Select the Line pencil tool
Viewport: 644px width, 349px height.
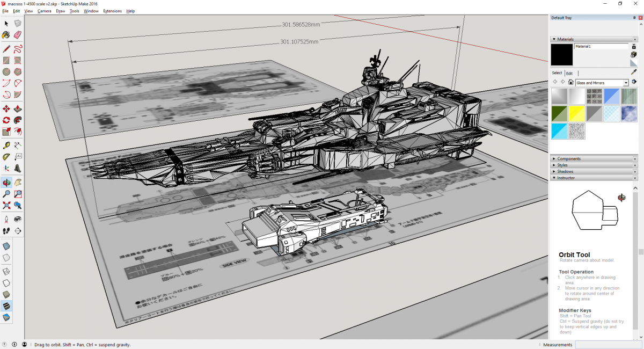[x=6, y=49]
